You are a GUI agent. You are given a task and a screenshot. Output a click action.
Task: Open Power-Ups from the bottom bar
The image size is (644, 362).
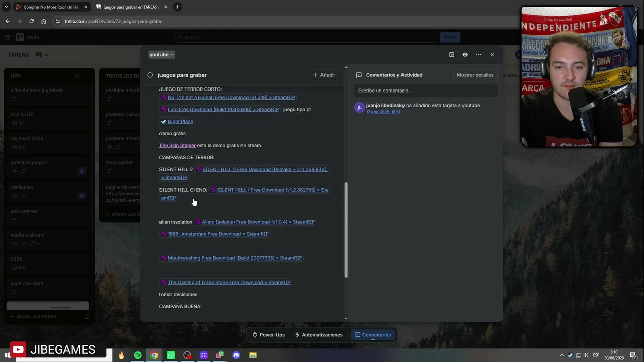click(268, 335)
